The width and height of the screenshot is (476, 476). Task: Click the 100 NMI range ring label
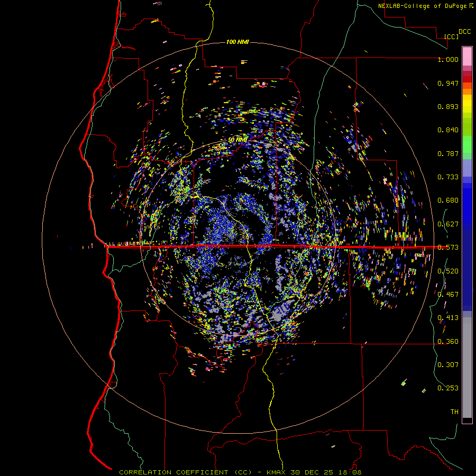[x=237, y=42]
